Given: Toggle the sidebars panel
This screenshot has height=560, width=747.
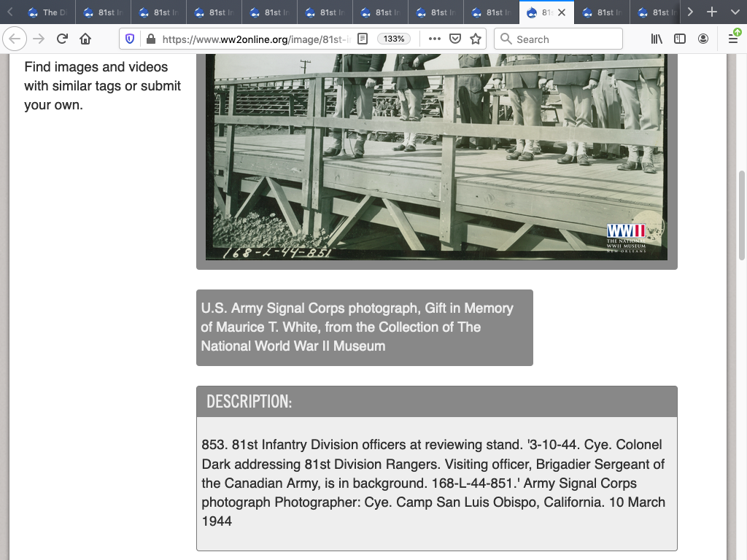Looking at the screenshot, I should point(680,39).
